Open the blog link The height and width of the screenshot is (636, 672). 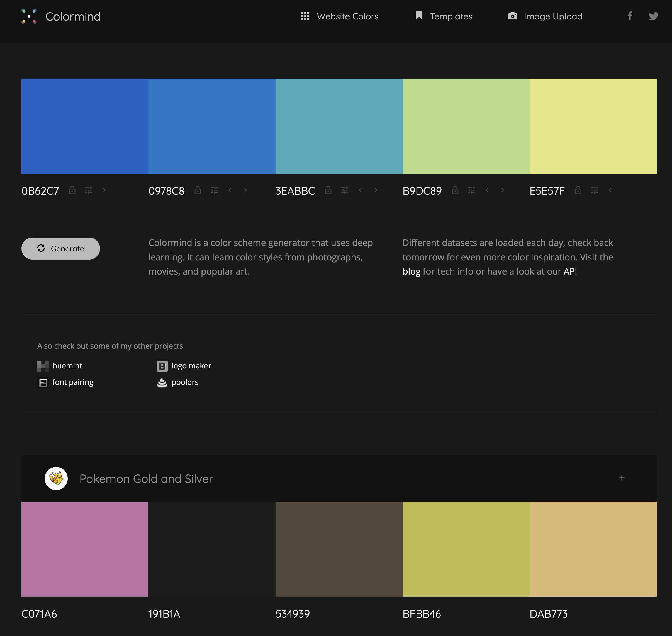click(412, 271)
